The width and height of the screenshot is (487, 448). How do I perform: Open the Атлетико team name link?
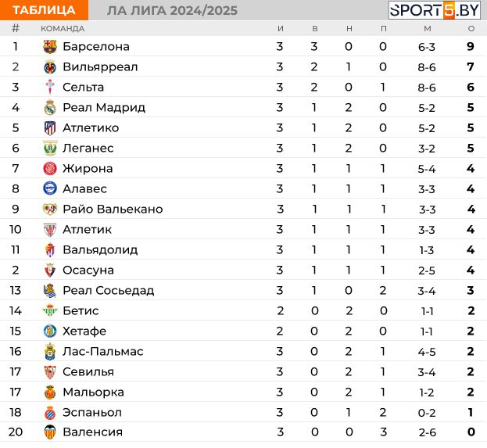[91, 128]
